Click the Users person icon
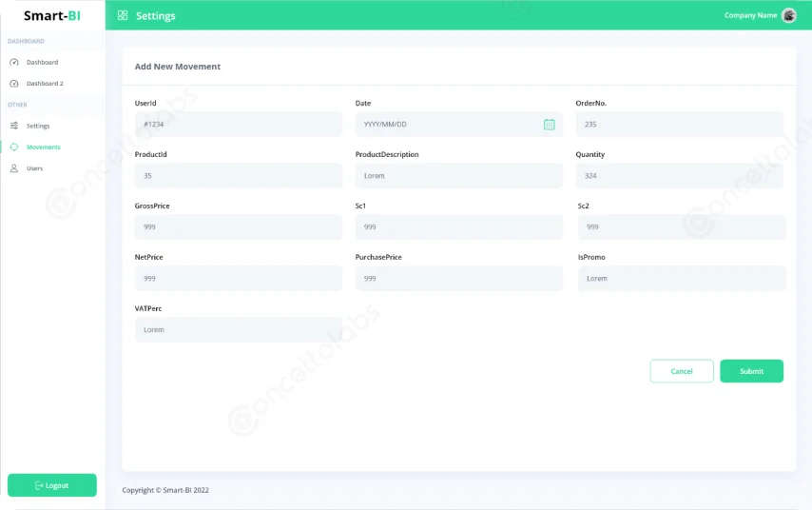 click(14, 168)
